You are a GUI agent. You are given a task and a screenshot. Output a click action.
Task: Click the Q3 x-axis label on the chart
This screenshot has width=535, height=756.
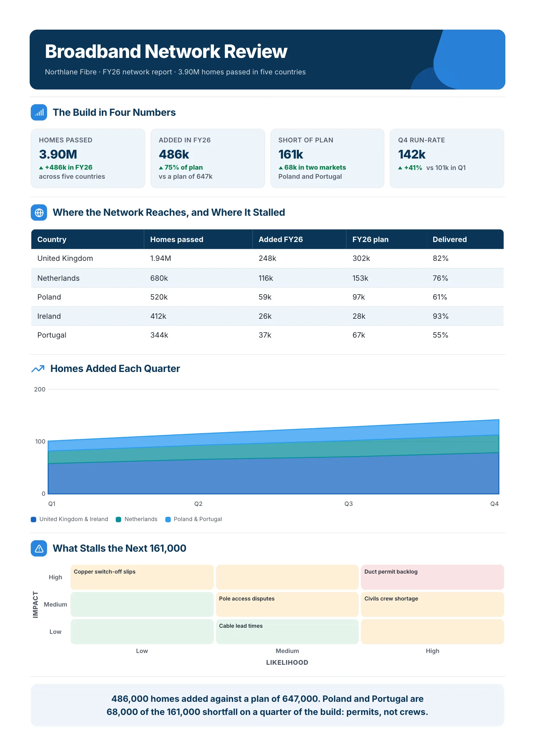pos(349,504)
